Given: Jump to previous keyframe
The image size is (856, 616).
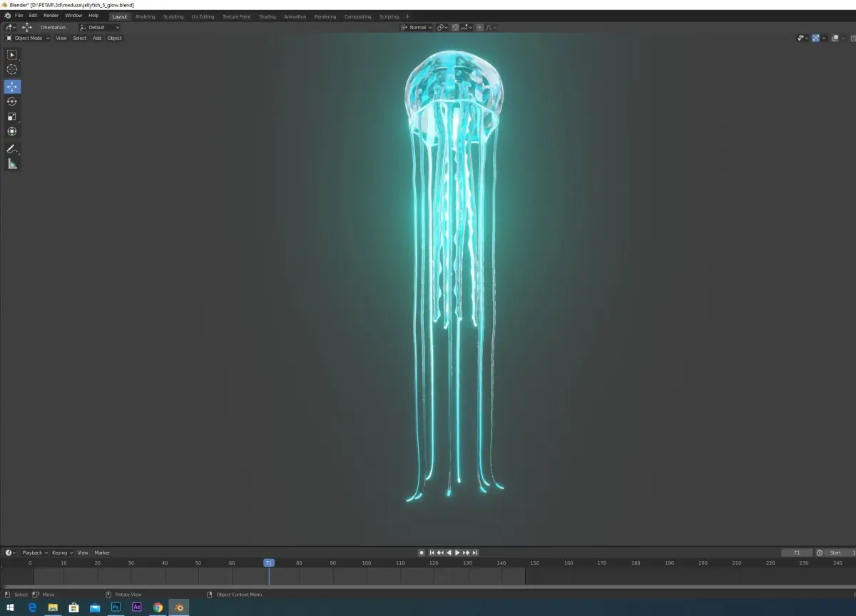Looking at the screenshot, I should (x=440, y=553).
